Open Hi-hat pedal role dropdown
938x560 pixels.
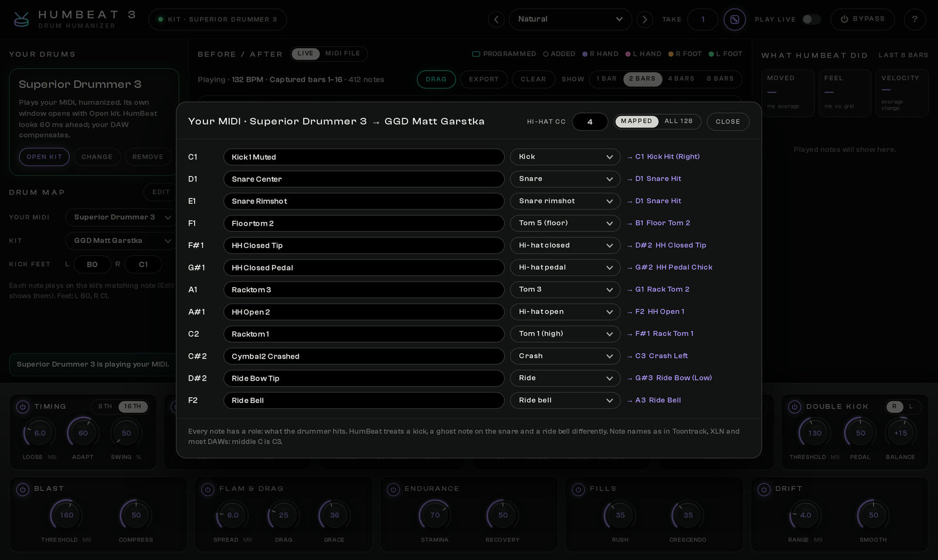point(565,268)
